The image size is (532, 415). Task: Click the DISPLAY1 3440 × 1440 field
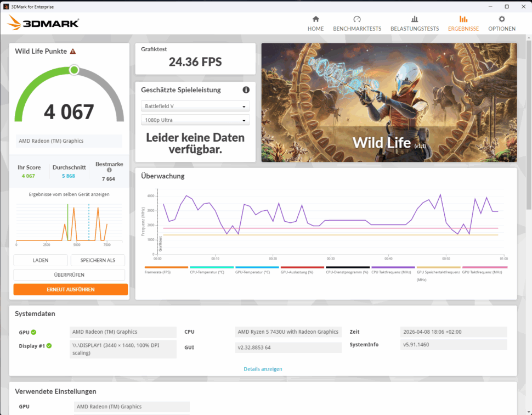point(123,349)
